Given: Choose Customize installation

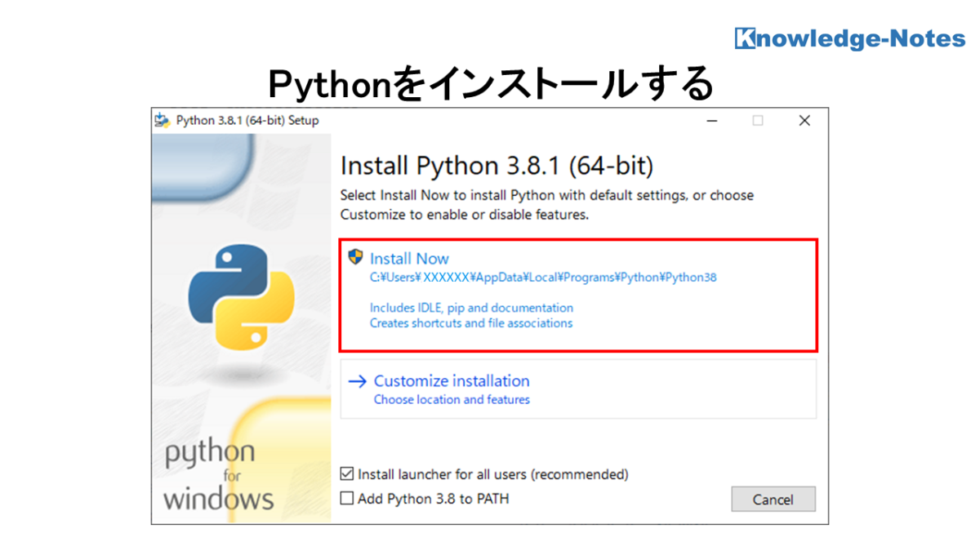Looking at the screenshot, I should pyautogui.click(x=578, y=389).
